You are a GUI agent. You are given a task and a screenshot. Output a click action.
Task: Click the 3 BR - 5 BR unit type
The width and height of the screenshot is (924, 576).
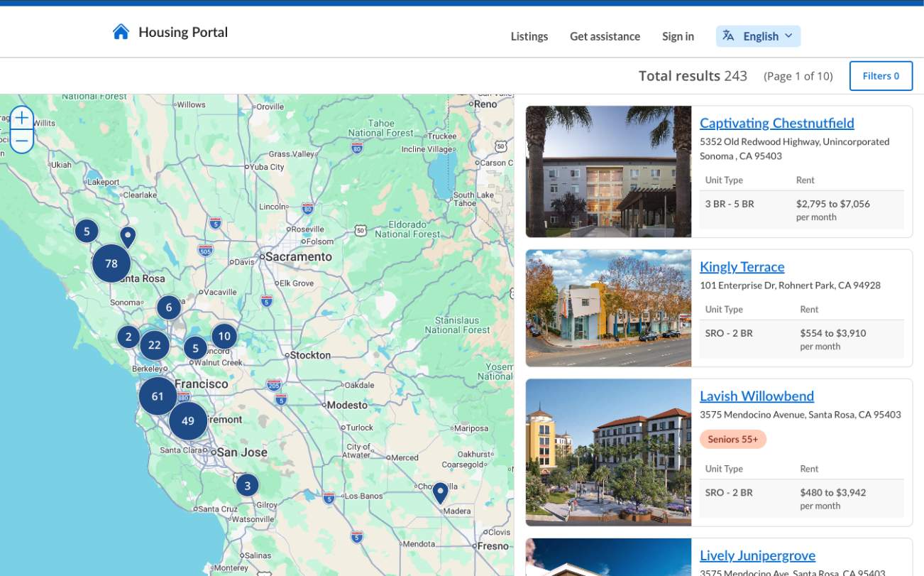point(730,204)
